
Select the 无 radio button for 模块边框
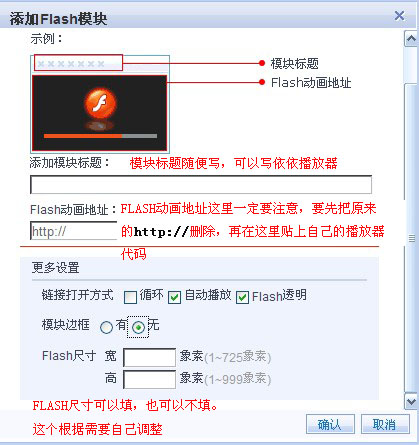coord(138,327)
